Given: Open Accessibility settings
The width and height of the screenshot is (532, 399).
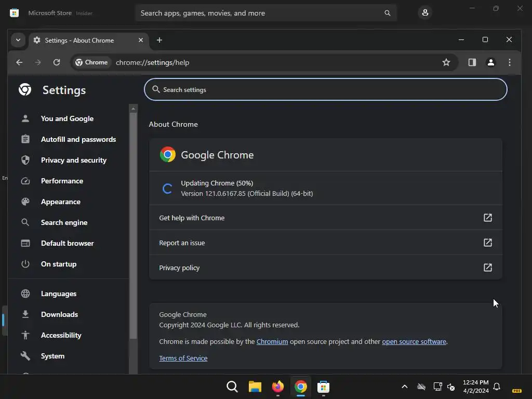Looking at the screenshot, I should tap(61, 335).
